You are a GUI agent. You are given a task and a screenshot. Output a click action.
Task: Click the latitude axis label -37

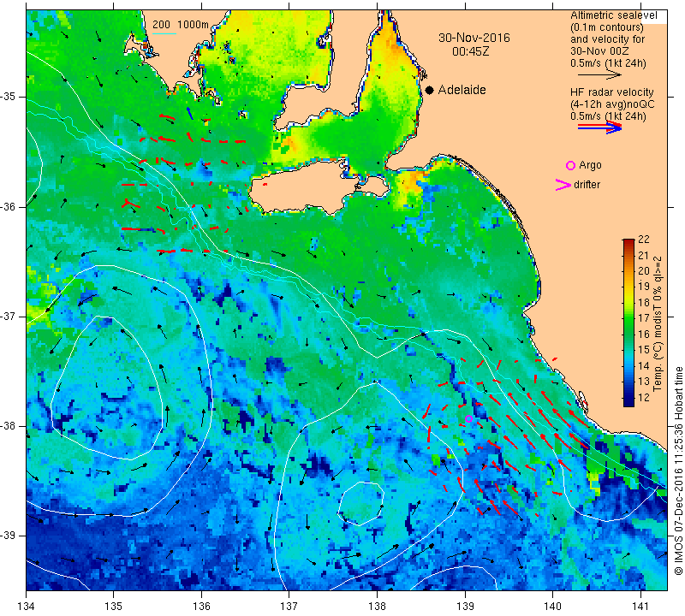(x=8, y=316)
